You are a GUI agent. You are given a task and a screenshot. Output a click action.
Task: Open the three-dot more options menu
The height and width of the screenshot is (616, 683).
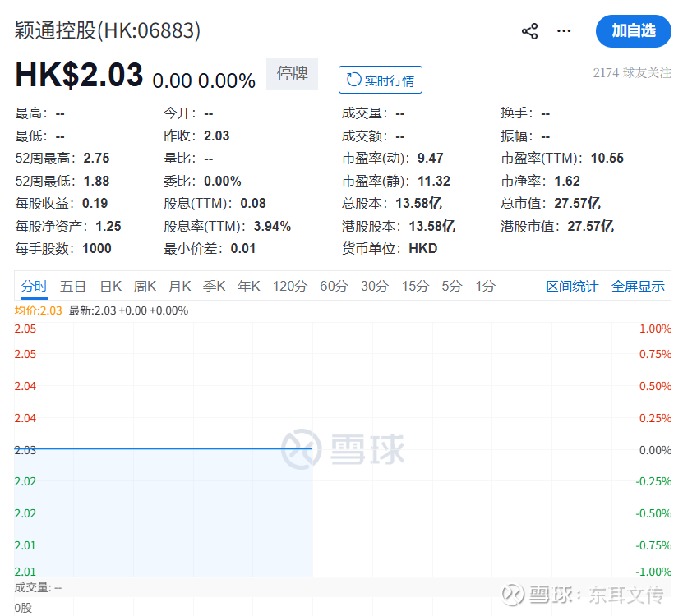tap(564, 31)
